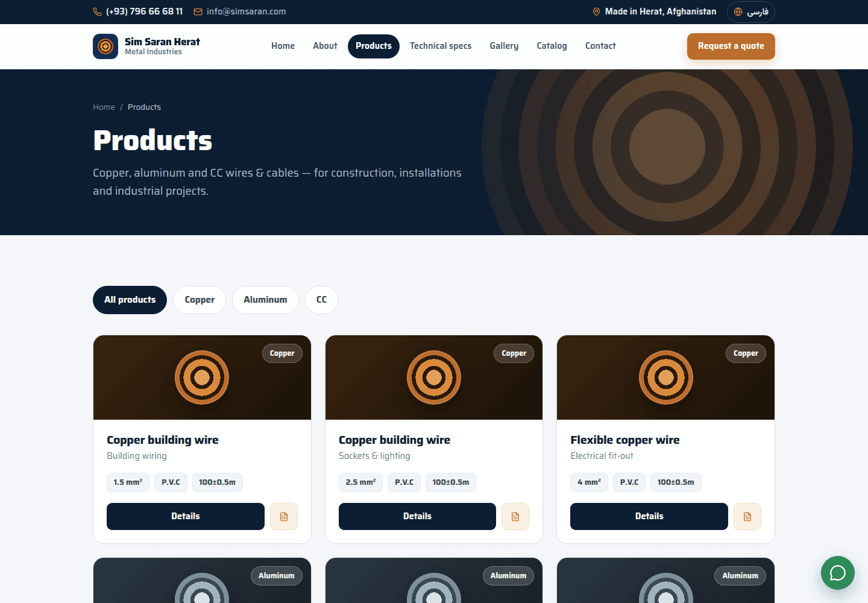Click P.V.C tag on Flexible copper wire card
This screenshot has width=868, height=603.
pos(629,482)
